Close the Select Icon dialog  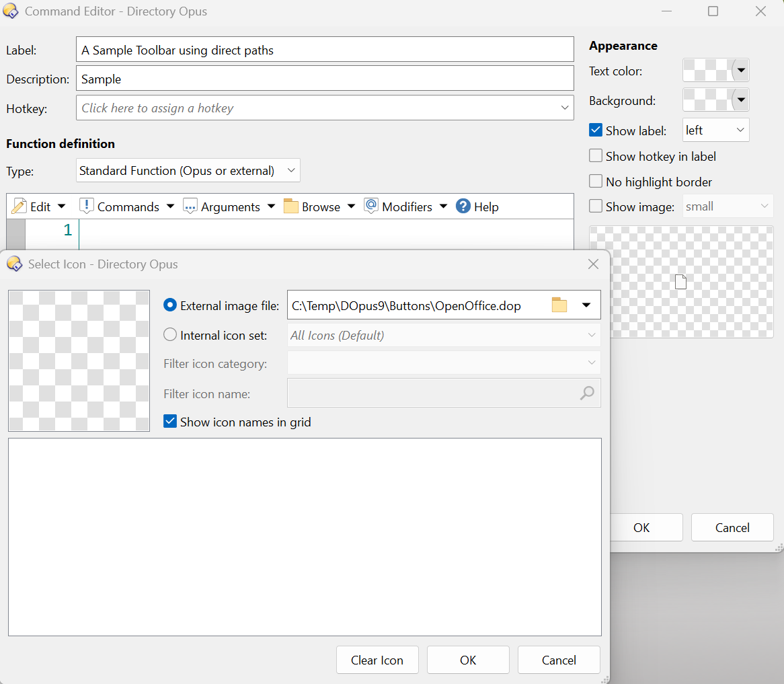[x=593, y=264]
